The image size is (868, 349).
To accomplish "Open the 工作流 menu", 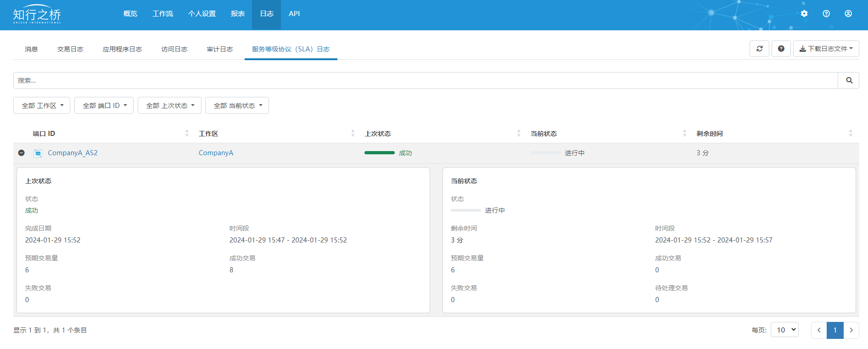I will 162,14.
